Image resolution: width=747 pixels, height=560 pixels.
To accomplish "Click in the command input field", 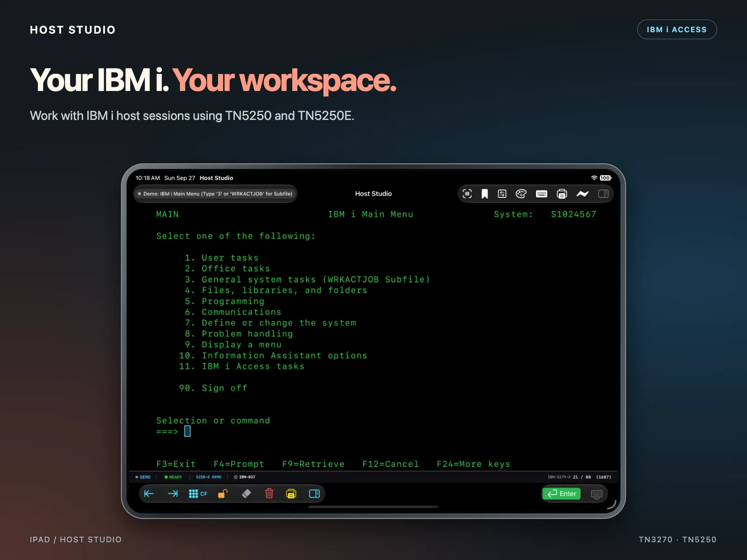I will pos(188,431).
